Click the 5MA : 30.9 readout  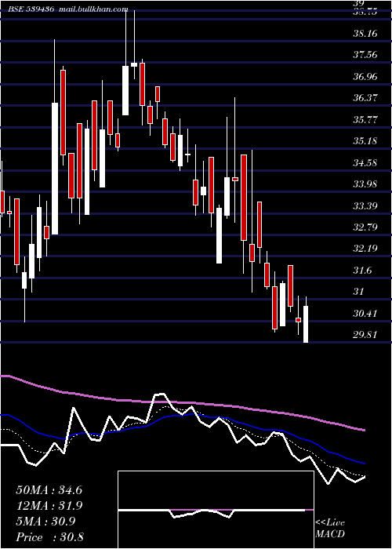(x=45, y=522)
